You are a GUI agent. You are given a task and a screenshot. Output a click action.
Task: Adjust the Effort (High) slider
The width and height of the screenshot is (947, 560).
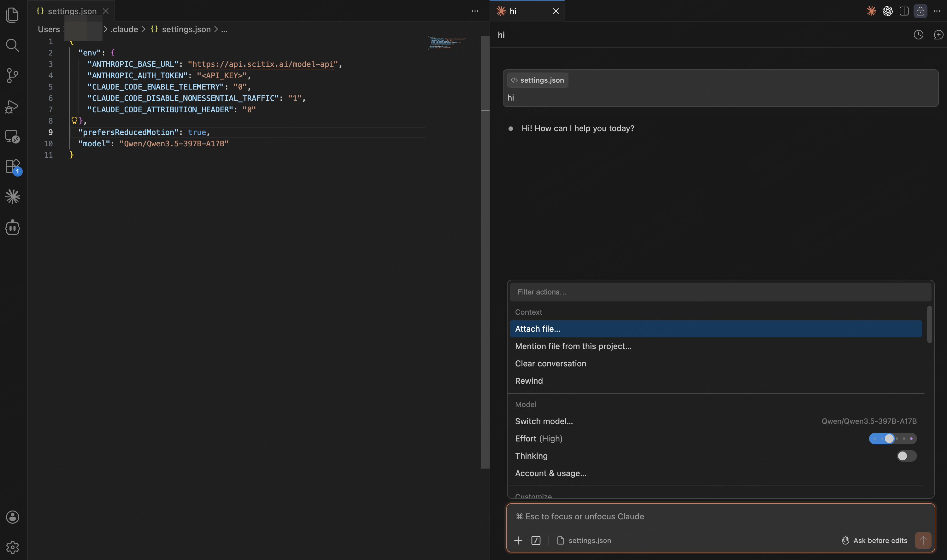coord(893,439)
